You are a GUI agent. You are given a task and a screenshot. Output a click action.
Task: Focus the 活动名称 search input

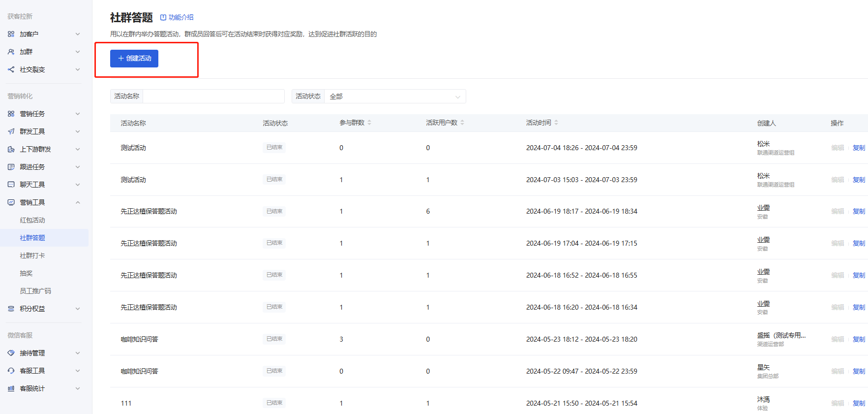pos(213,96)
